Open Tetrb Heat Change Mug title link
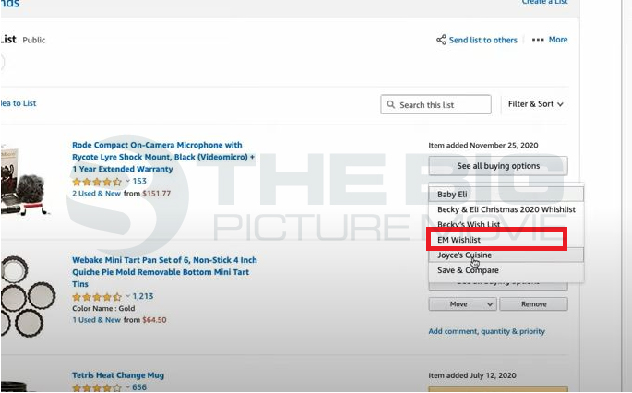The image size is (632, 393). (118, 375)
